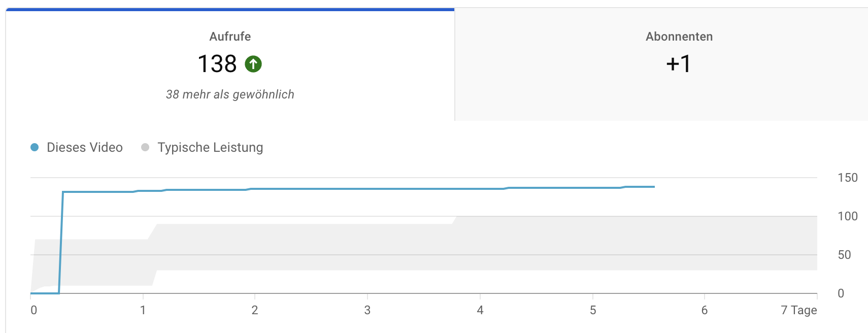This screenshot has height=333, width=868.
Task: Click the "7 Tage" axis label
Action: [x=798, y=310]
